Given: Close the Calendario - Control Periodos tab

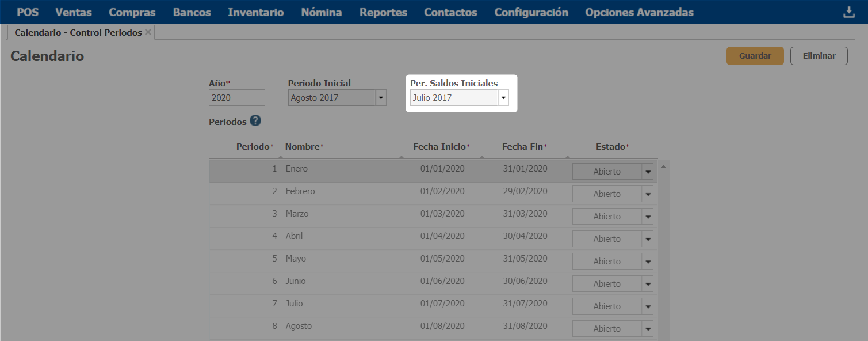Looking at the screenshot, I should point(148,32).
